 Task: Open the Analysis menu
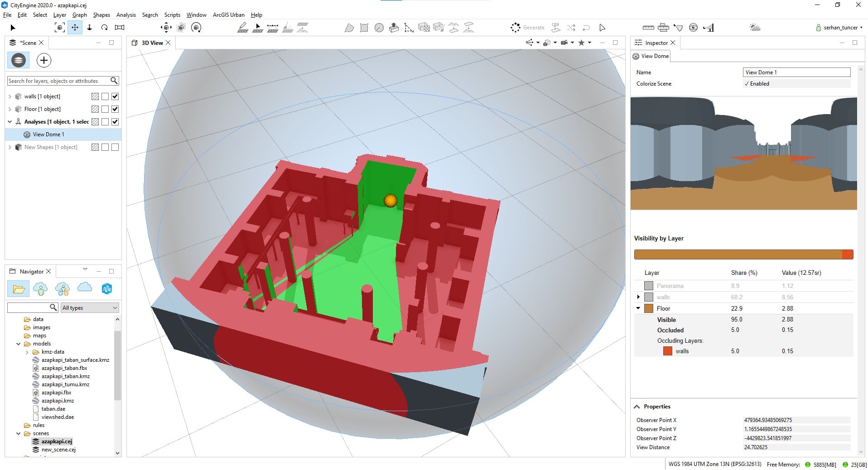tap(126, 15)
